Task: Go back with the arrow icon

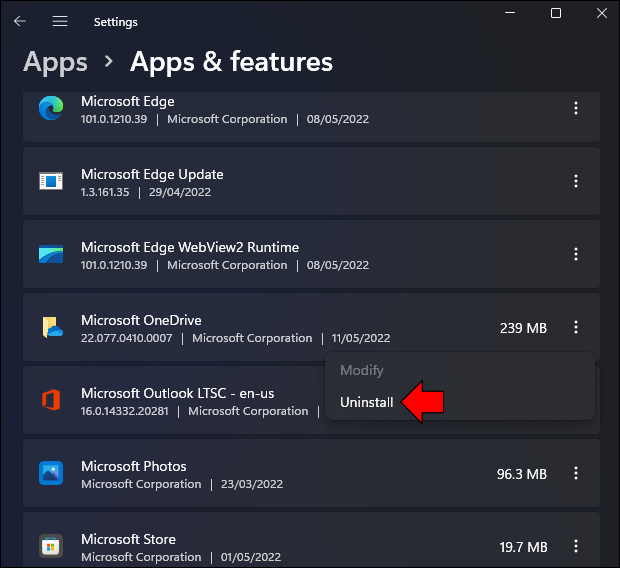Action: click(20, 21)
